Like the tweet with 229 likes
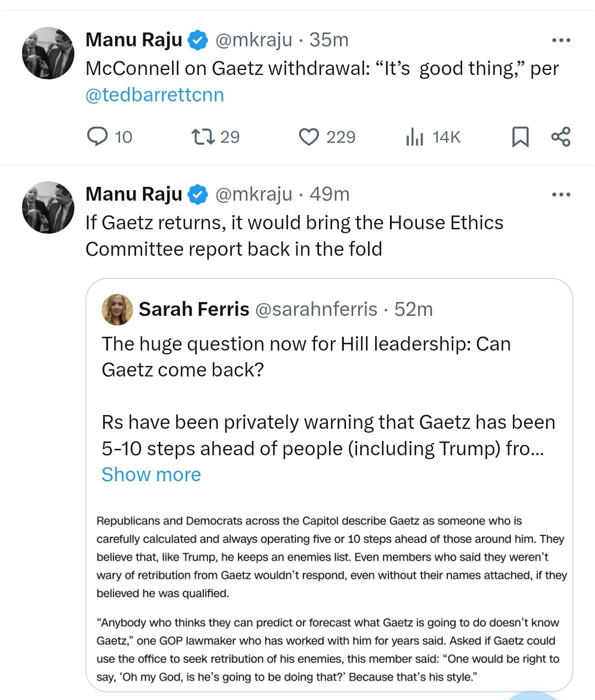Viewport: 595px width, 700px height. coord(309,137)
